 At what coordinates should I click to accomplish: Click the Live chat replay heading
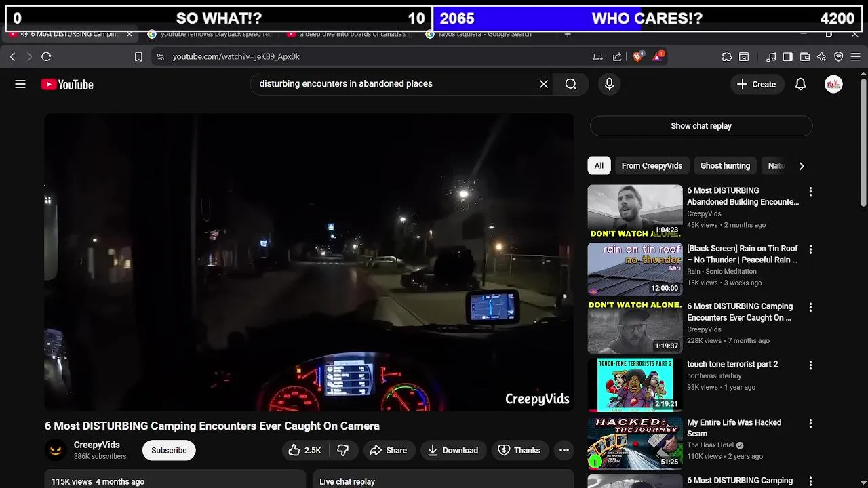(x=347, y=481)
